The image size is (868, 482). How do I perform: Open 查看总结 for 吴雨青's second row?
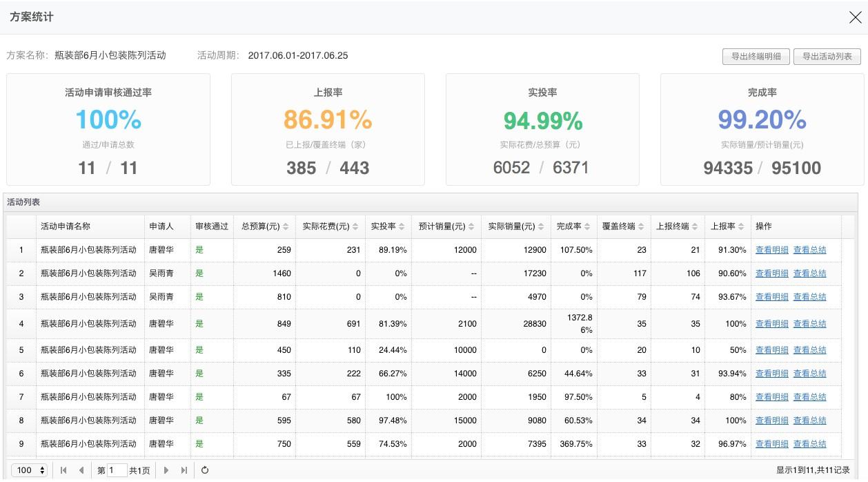click(x=810, y=296)
